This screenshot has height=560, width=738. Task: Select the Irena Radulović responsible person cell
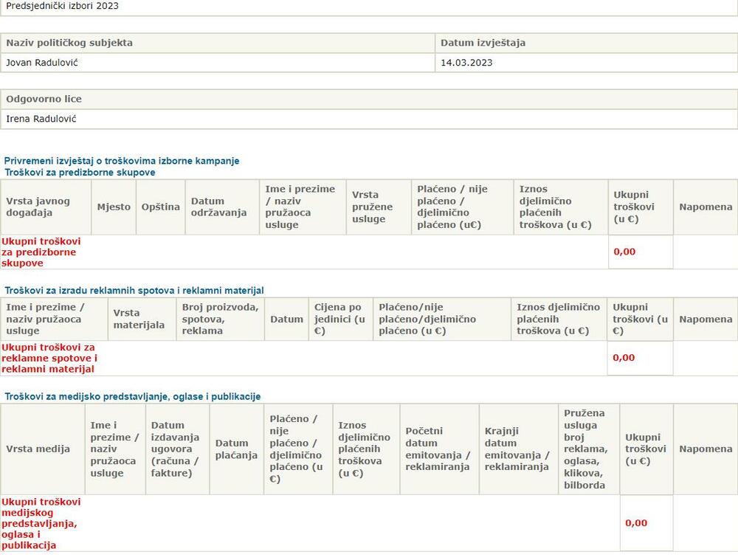(41, 119)
